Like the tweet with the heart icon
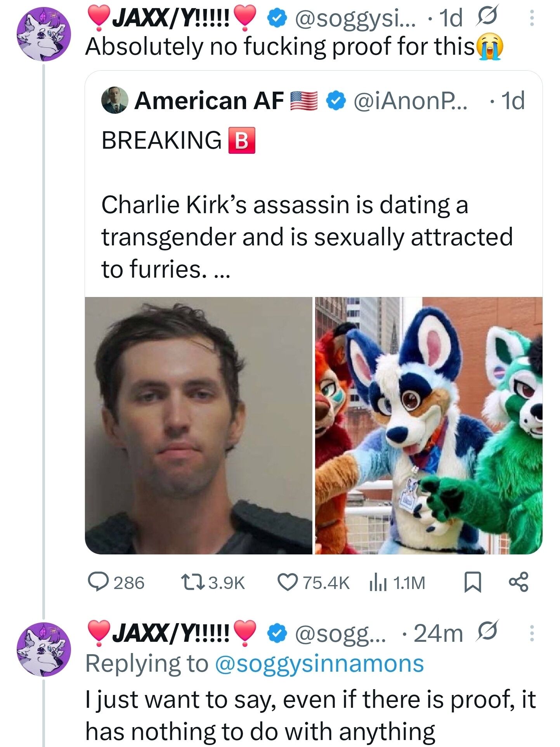The width and height of the screenshot is (560, 747). 287,582
